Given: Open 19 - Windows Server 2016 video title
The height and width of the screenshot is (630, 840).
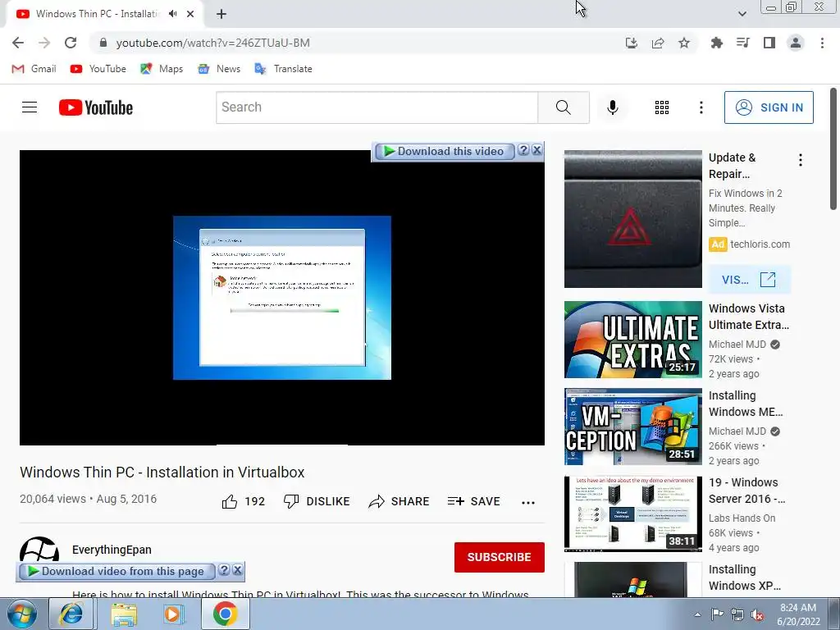Looking at the screenshot, I should point(746,491).
